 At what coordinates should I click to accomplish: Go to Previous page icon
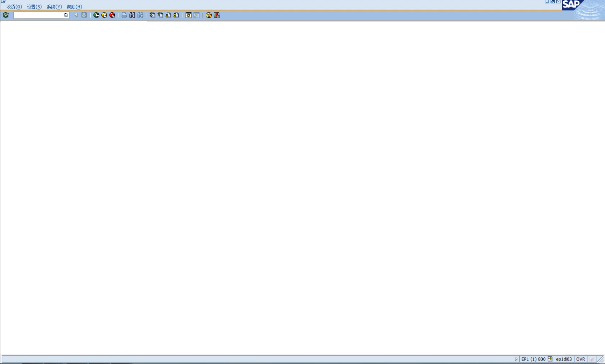(x=160, y=15)
